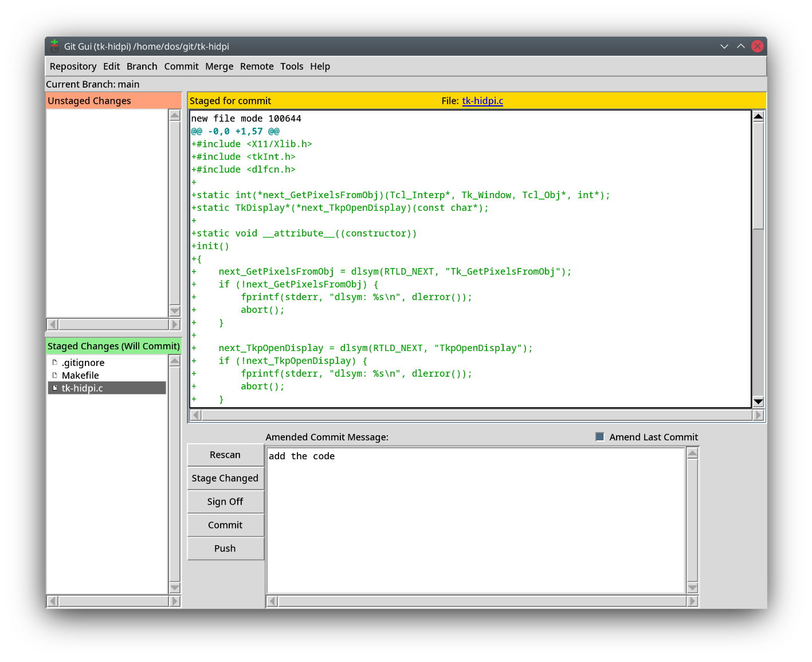This screenshot has width=812, height=662.
Task: Open the Merge menu
Action: [219, 66]
